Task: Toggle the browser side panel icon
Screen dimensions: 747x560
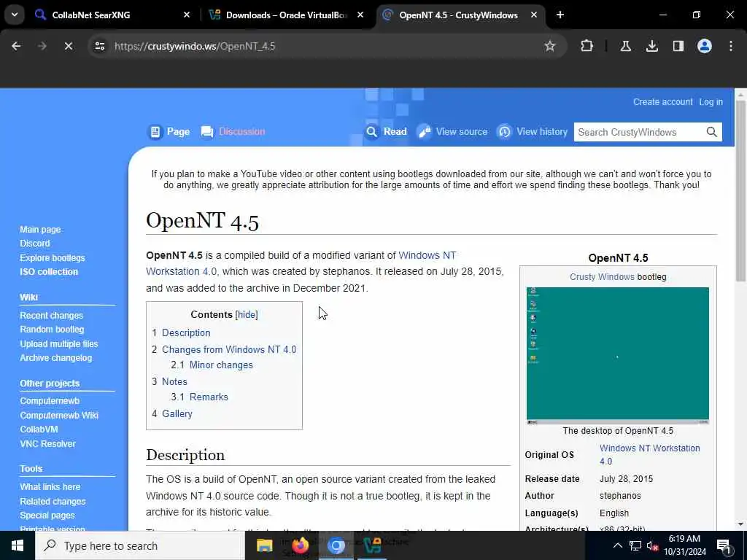Action: tap(678, 46)
